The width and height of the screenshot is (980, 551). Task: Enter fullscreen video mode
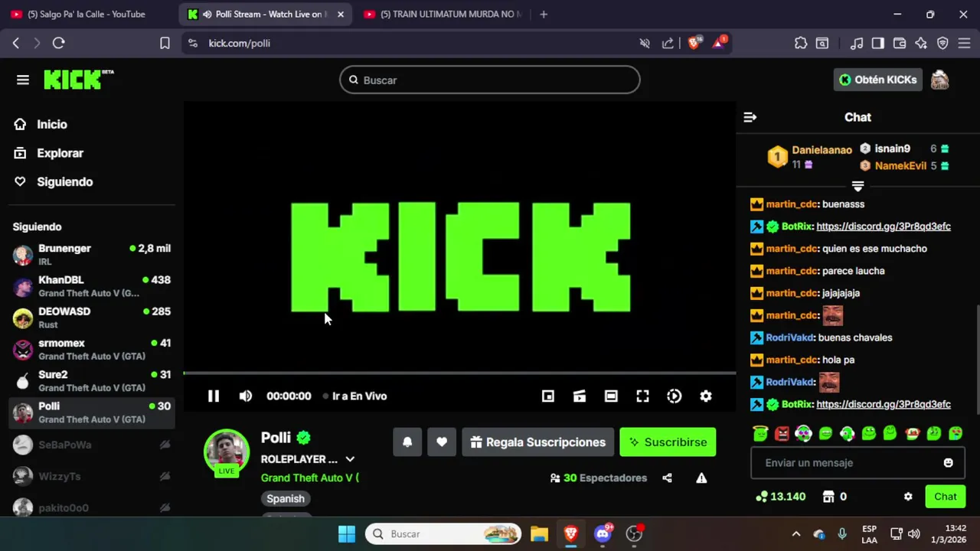642,396
